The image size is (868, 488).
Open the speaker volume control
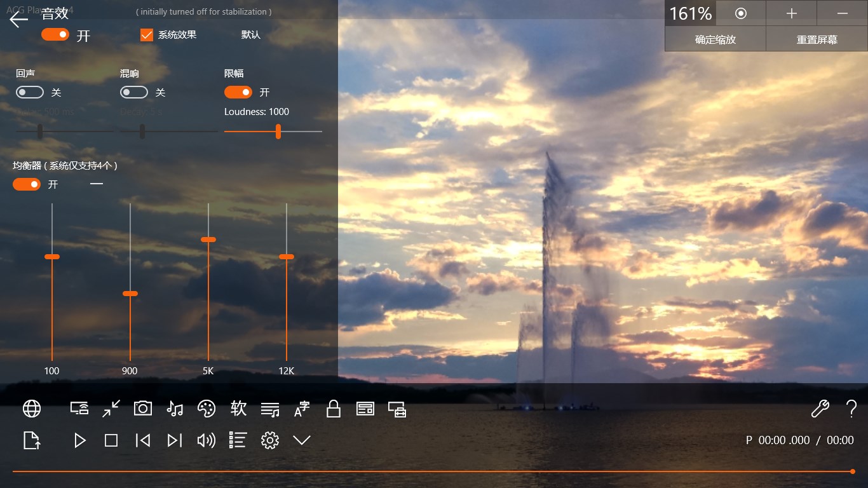pyautogui.click(x=207, y=440)
